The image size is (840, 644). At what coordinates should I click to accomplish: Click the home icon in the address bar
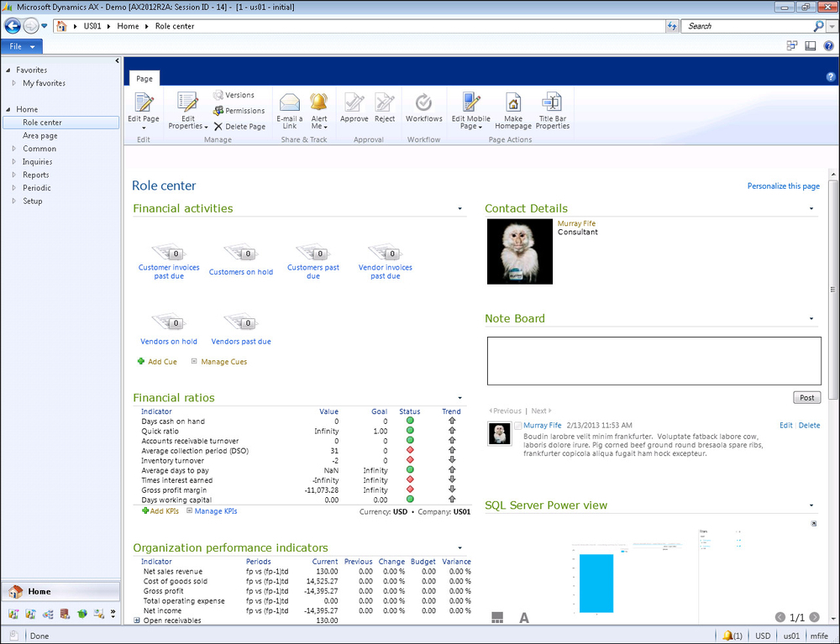[x=61, y=26]
